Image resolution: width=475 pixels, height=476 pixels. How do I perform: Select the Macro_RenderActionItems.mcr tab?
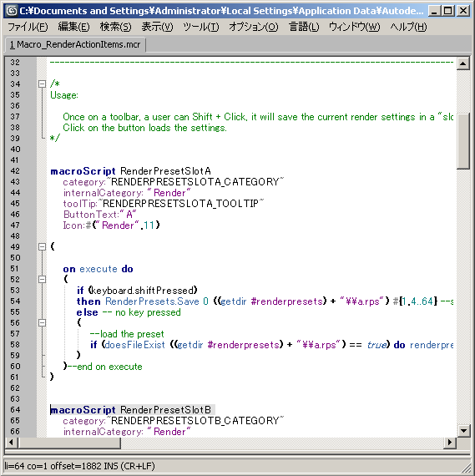pyautogui.click(x=75, y=44)
